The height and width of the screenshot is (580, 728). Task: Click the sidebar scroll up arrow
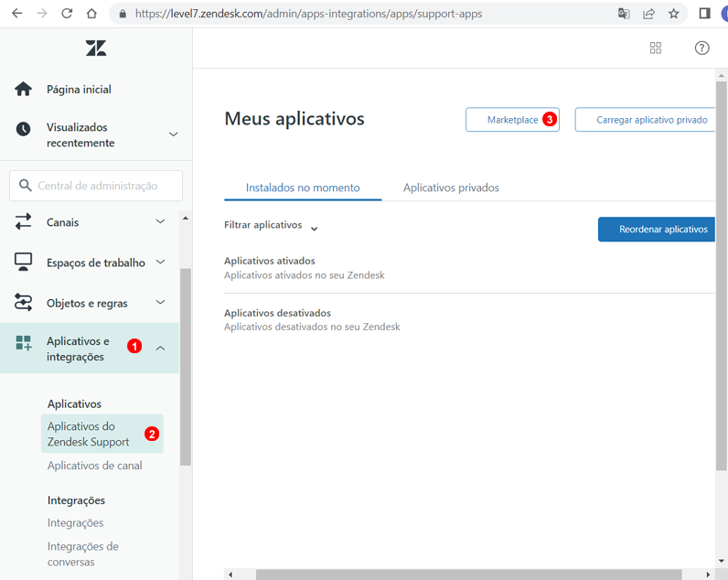[186, 219]
